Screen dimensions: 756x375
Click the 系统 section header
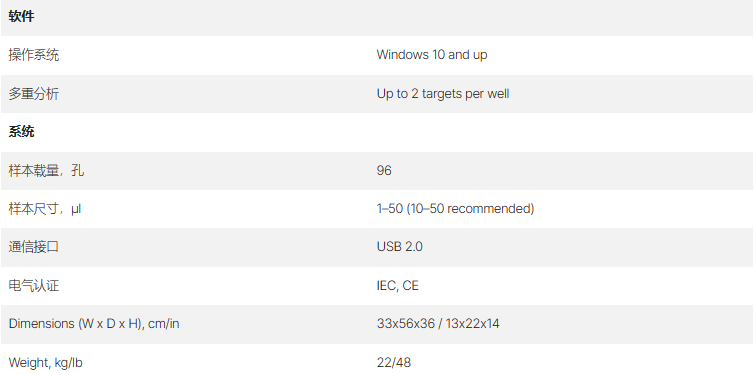tap(21, 132)
